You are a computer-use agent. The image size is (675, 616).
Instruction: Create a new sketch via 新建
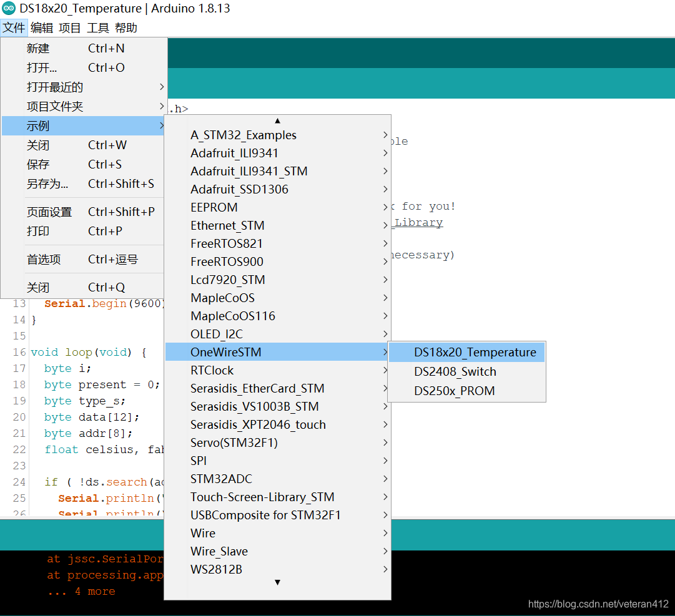click(37, 48)
